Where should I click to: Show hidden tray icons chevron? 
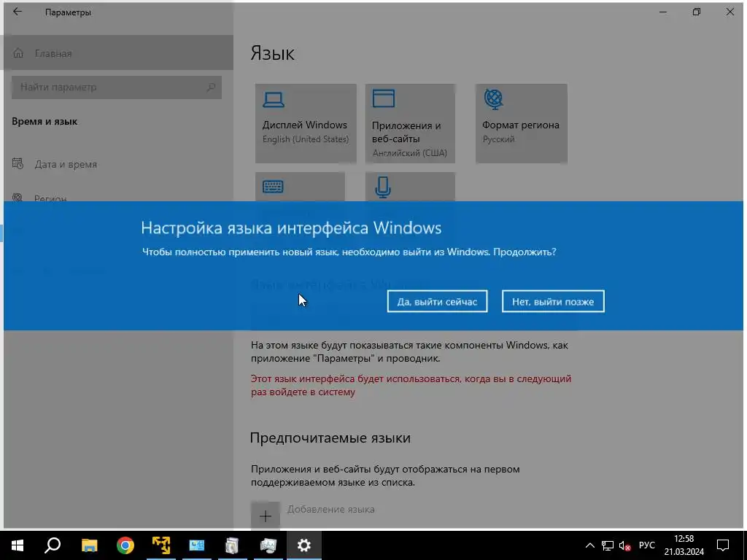[x=589, y=545]
